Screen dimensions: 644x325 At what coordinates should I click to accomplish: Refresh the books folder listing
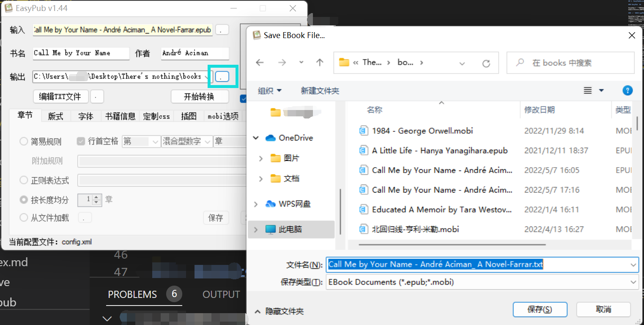486,63
